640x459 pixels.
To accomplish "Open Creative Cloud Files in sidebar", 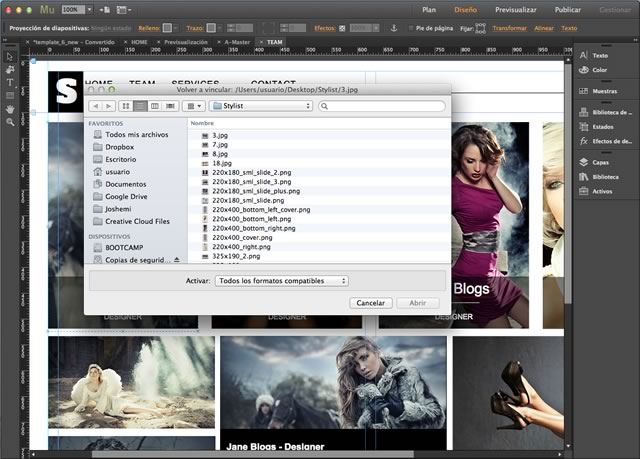I will tap(131, 222).
